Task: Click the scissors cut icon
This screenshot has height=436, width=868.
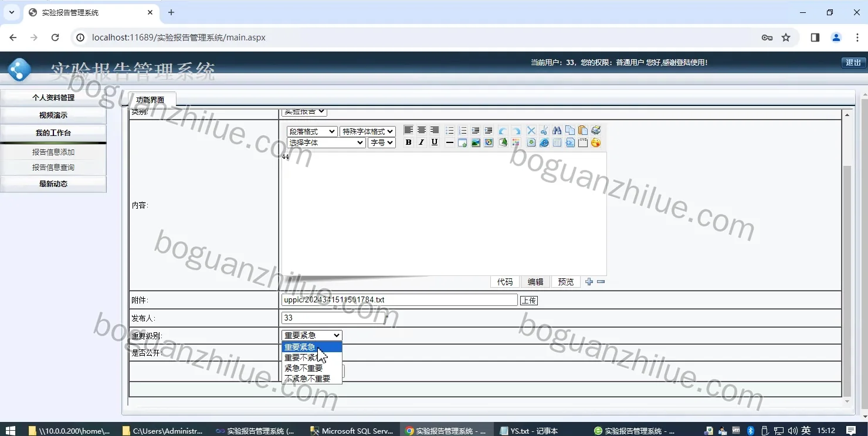Action: [x=544, y=130]
